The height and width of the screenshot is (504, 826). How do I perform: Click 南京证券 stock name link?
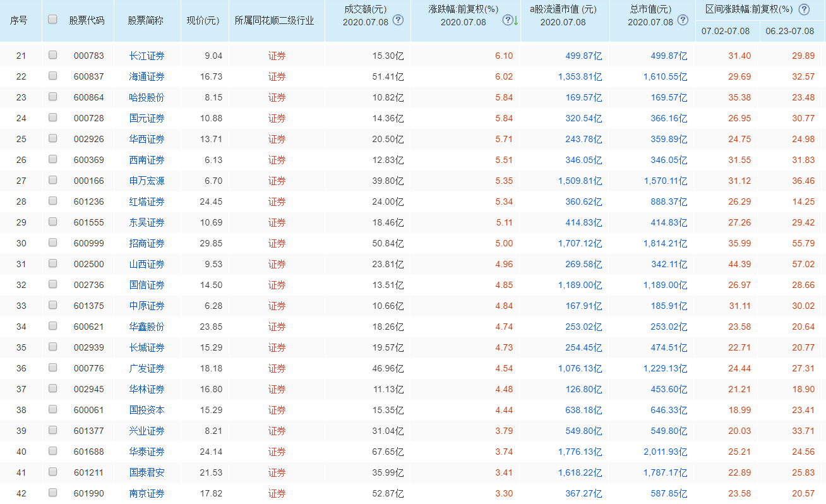tap(147, 493)
